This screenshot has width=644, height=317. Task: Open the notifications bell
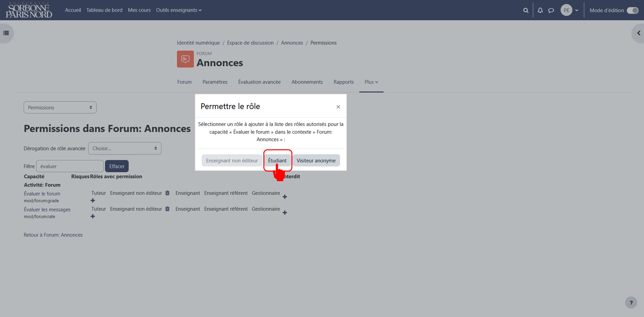(540, 10)
